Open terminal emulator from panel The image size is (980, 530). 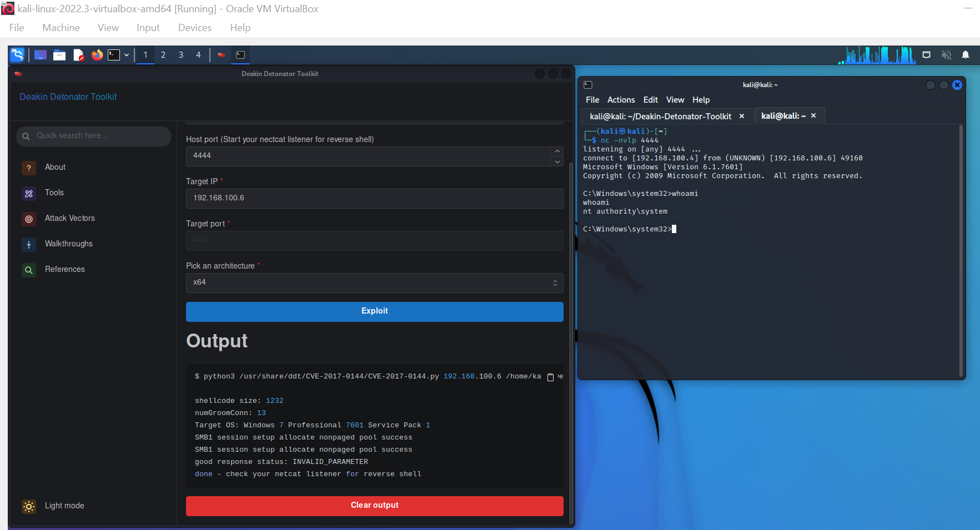point(114,55)
